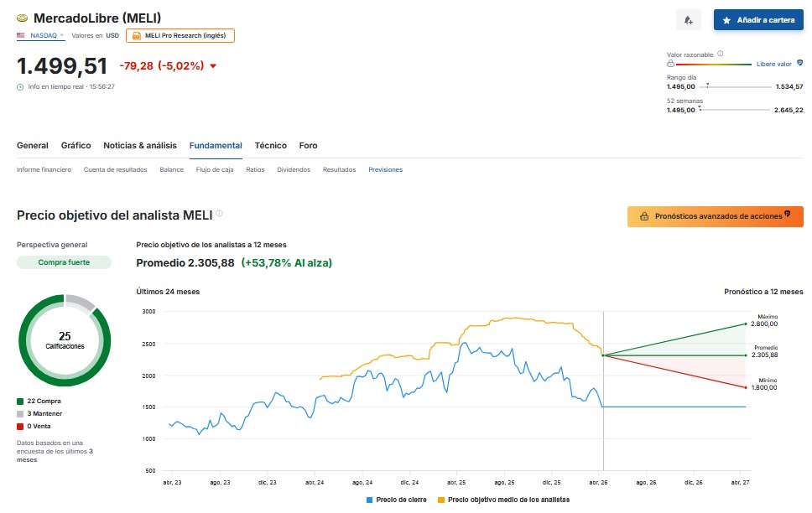The image size is (812, 513).
Task: Click the Mínimo 1.800,00 forecast point
Action: (x=746, y=387)
